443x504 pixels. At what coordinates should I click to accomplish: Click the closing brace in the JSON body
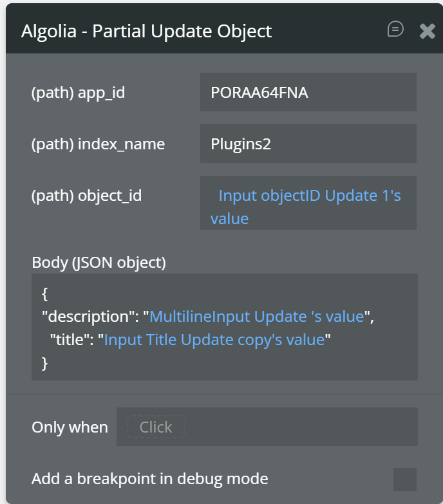pos(45,363)
